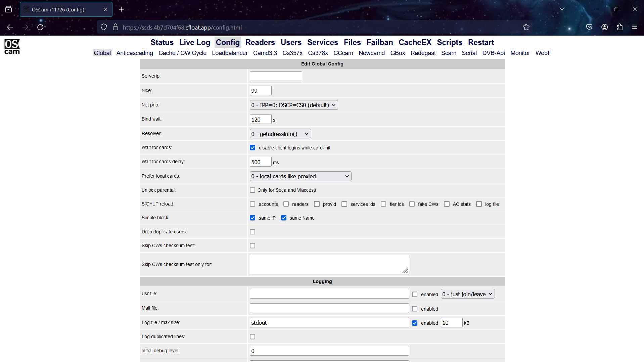Check SIGHUP reload readers checkbox
The image size is (644, 362).
coord(286,204)
